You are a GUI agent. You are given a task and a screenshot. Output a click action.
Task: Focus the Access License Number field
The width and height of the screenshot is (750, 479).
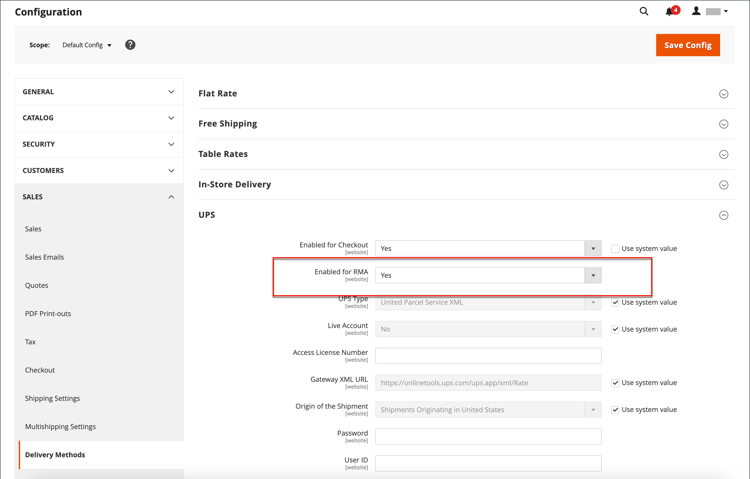pyautogui.click(x=488, y=356)
